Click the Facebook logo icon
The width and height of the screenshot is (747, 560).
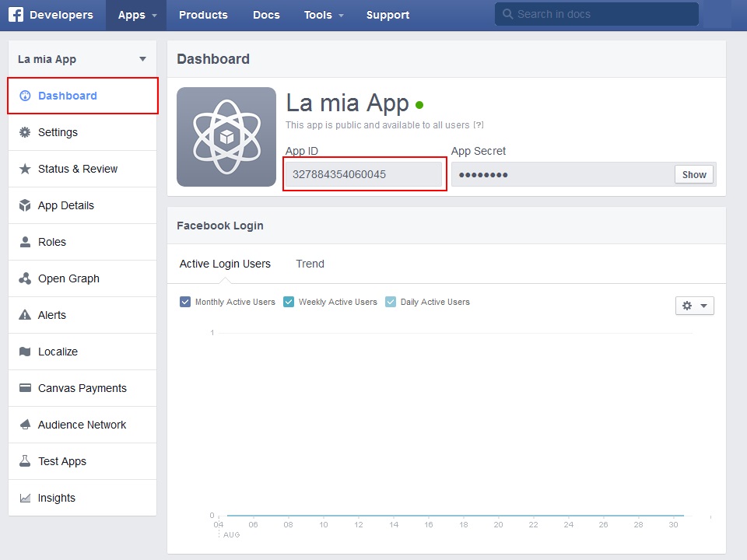coord(16,15)
